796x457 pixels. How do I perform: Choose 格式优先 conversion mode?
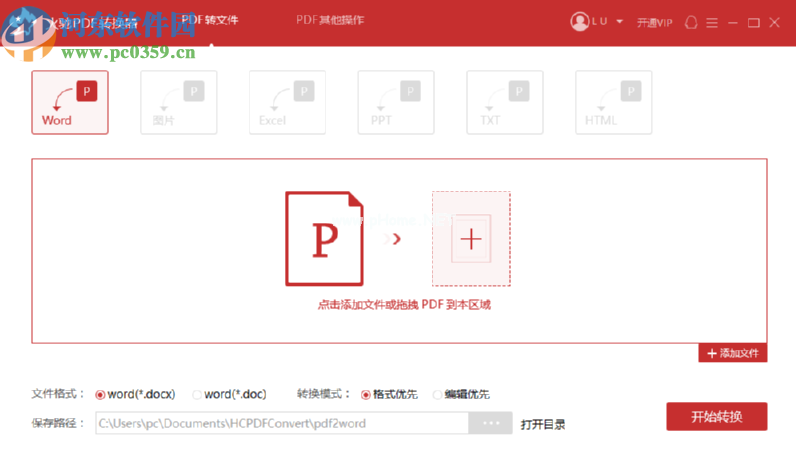tap(366, 394)
